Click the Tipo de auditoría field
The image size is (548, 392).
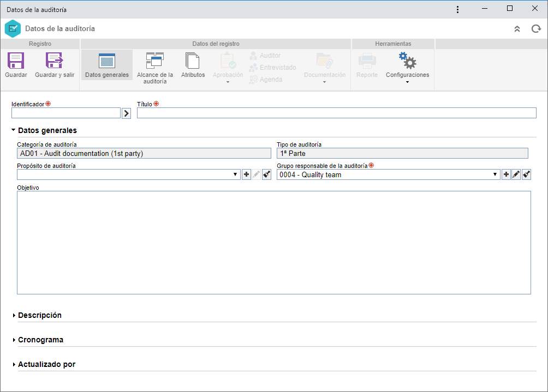click(402, 153)
